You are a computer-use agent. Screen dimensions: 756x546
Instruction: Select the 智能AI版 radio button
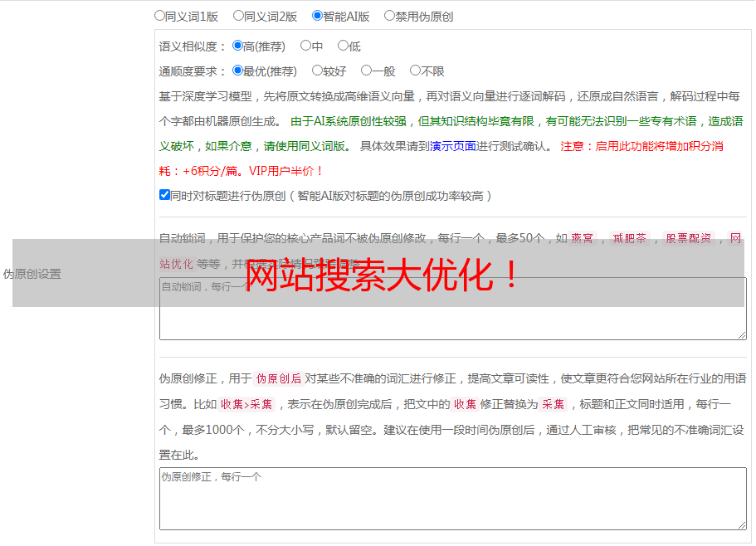coord(317,16)
